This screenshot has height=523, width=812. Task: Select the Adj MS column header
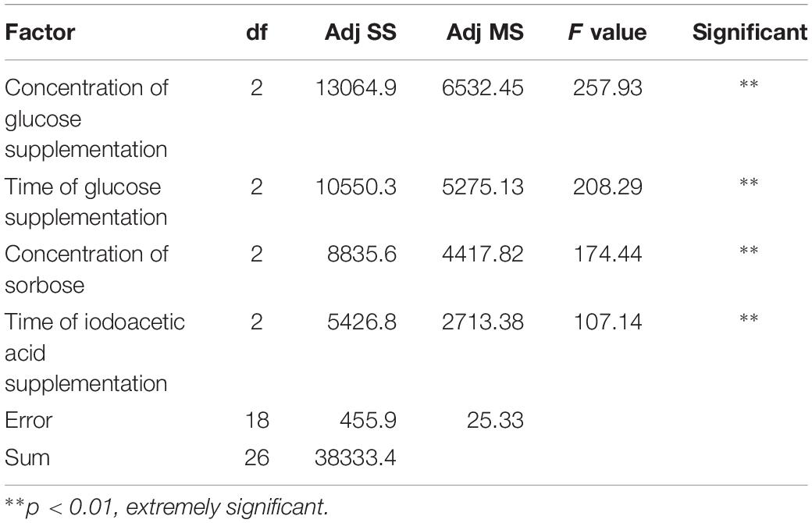[485, 33]
